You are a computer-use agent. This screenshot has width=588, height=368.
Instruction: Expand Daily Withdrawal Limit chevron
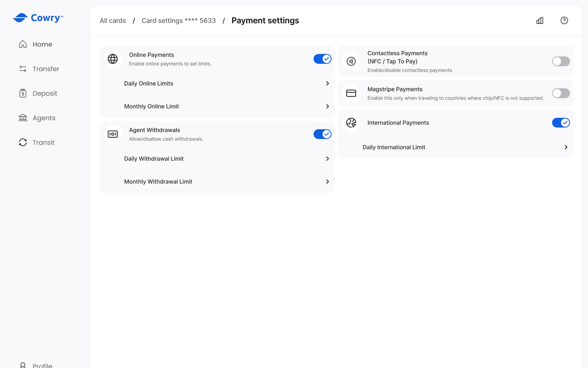(327, 159)
